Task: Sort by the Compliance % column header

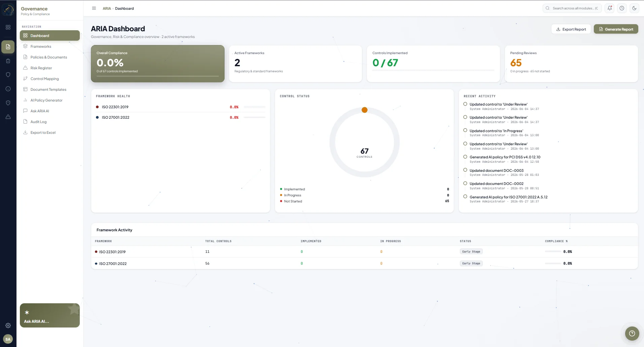Action: coord(556,241)
